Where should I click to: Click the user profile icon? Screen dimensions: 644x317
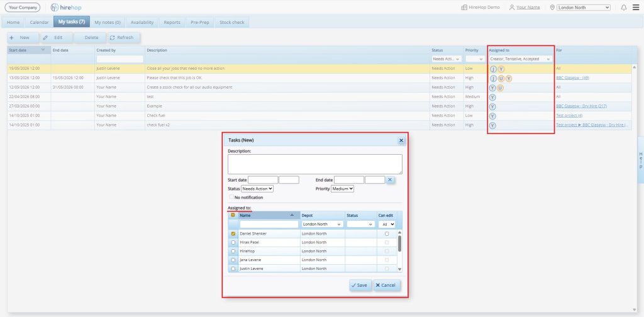coord(512,8)
